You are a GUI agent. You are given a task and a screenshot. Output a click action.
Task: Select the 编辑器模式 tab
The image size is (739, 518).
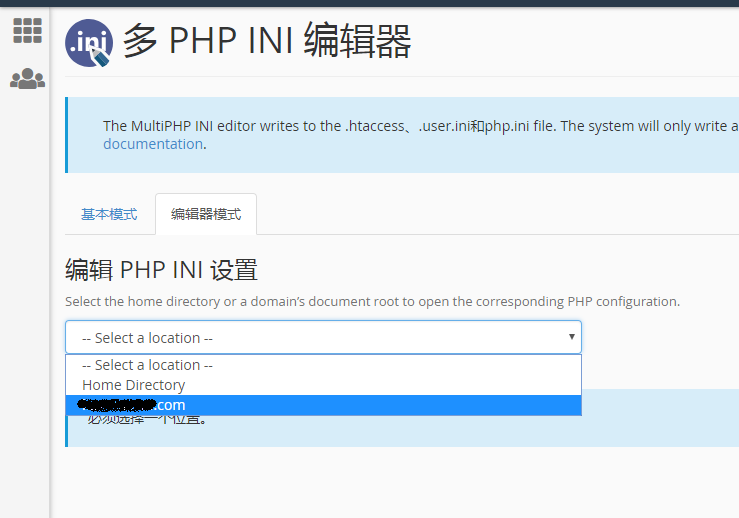pyautogui.click(x=206, y=214)
